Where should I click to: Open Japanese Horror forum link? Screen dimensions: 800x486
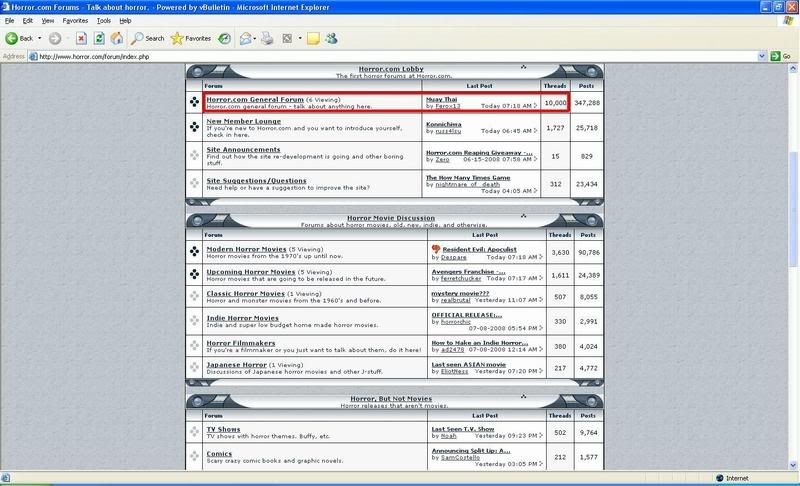pos(236,365)
